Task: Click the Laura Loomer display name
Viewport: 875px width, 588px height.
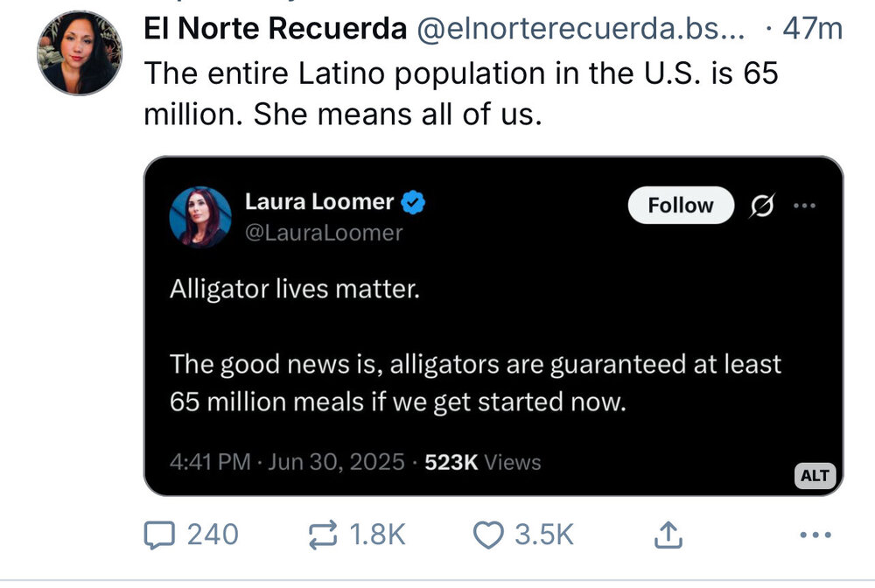Action: (x=318, y=202)
